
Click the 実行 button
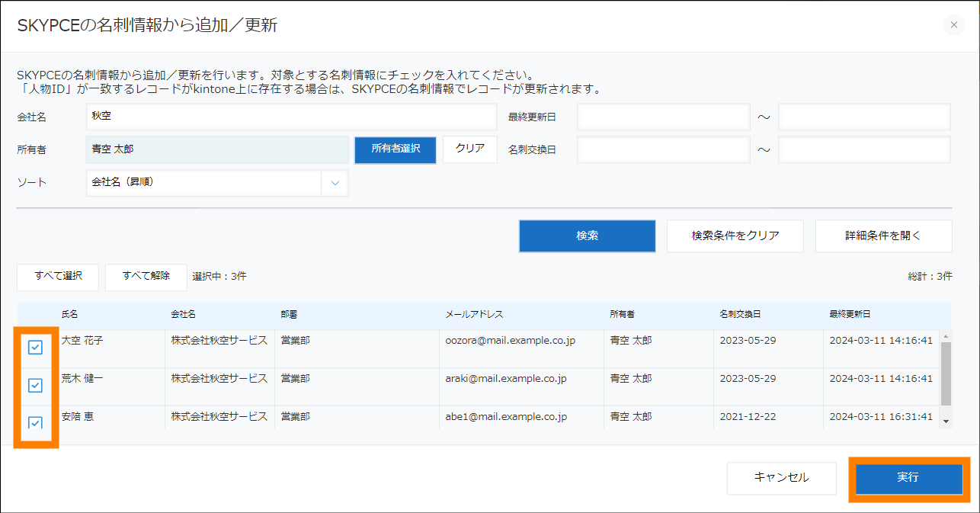908,478
